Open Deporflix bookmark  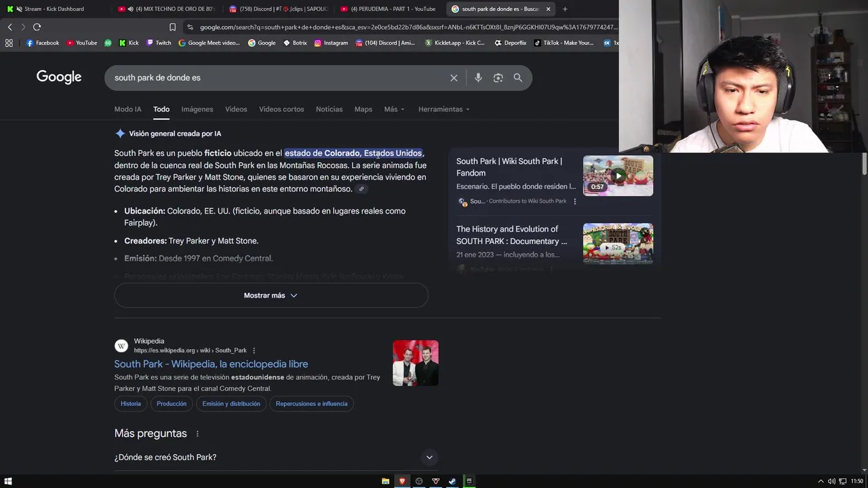511,43
